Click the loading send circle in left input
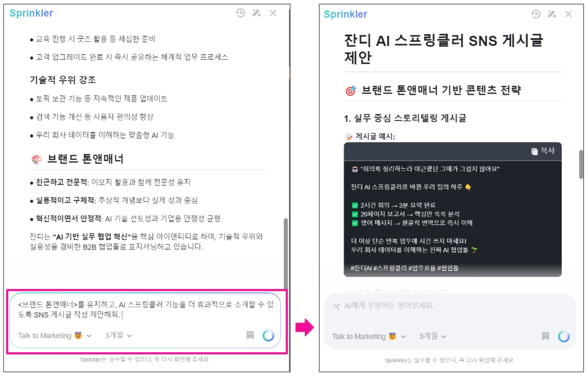This screenshot has height=376, width=588. [x=268, y=335]
